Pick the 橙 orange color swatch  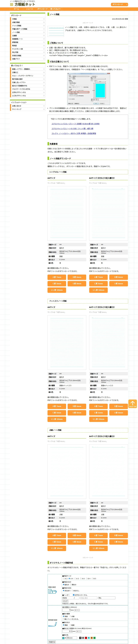[92, 638]
